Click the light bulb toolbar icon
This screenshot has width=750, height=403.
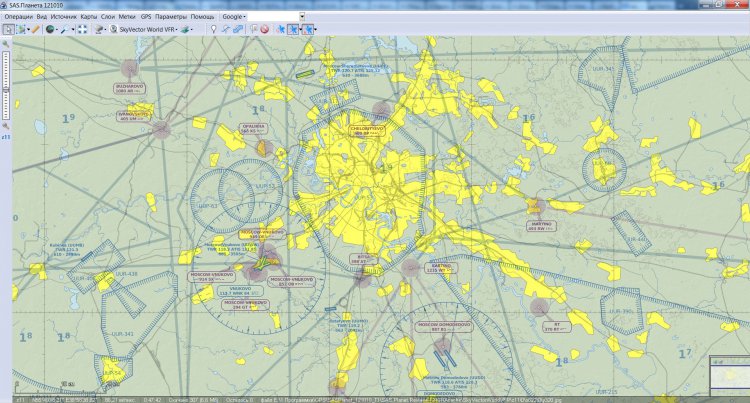click(x=213, y=30)
